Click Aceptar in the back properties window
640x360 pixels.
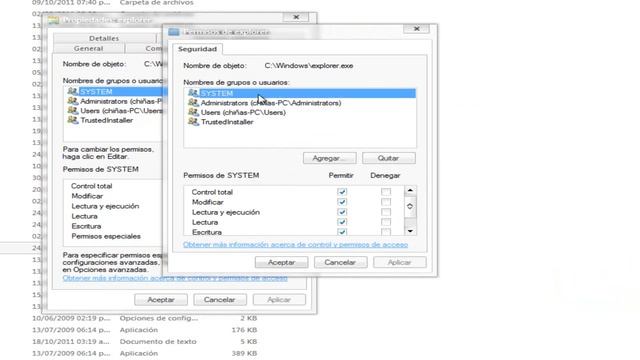click(161, 300)
